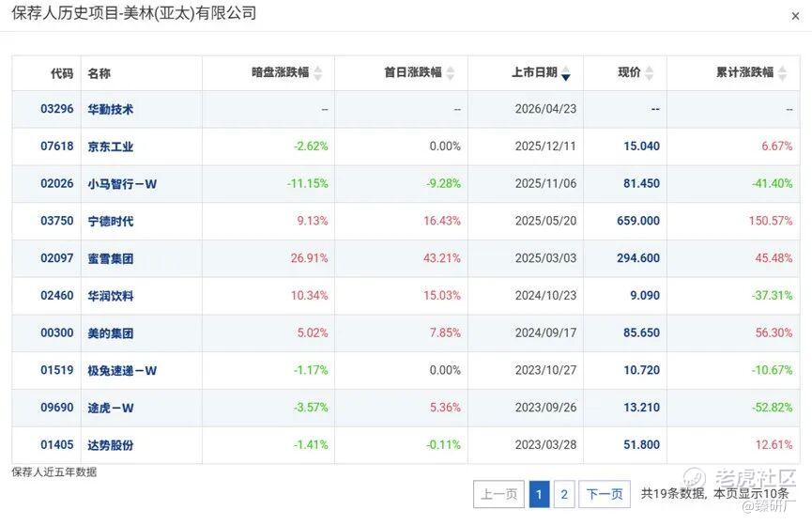This screenshot has height=525, width=812.
Task: Open stock 美的集团
Action: [111, 333]
